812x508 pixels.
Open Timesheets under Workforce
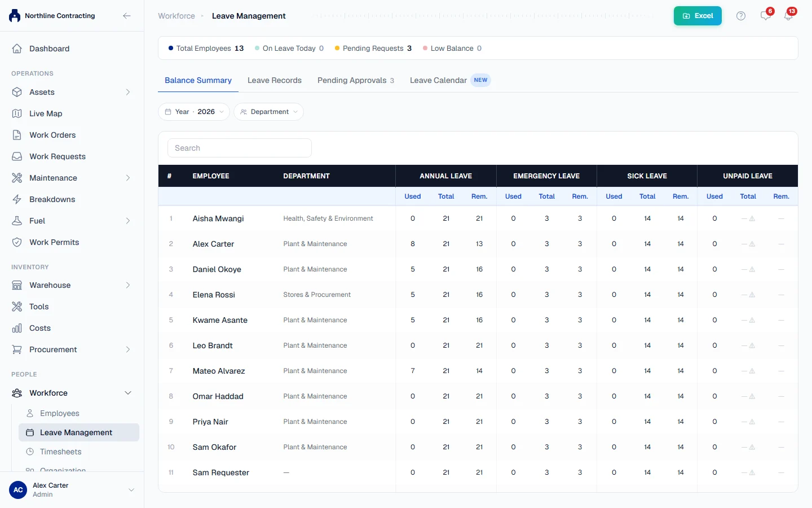79,452
